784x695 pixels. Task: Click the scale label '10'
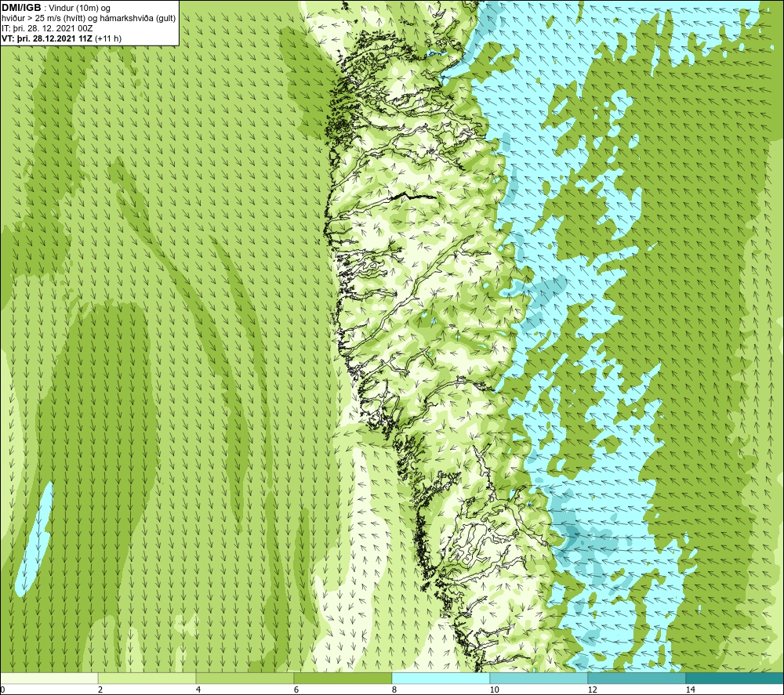point(494,690)
